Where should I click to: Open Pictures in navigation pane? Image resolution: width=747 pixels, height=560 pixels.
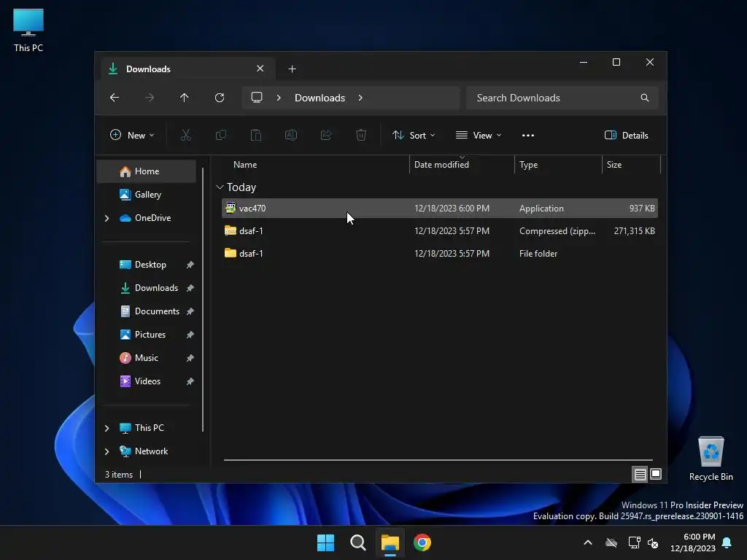click(x=146, y=335)
